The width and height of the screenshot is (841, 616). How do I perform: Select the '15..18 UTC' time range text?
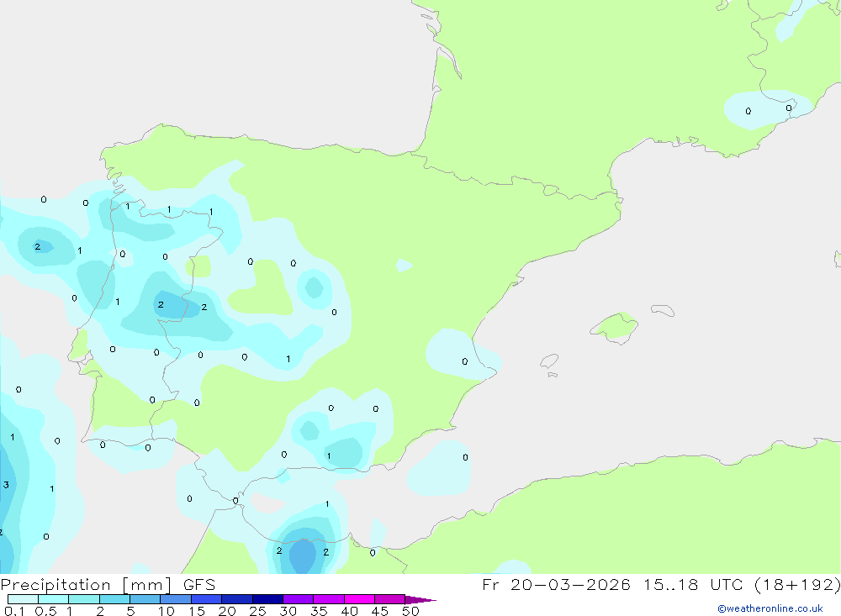(692, 585)
